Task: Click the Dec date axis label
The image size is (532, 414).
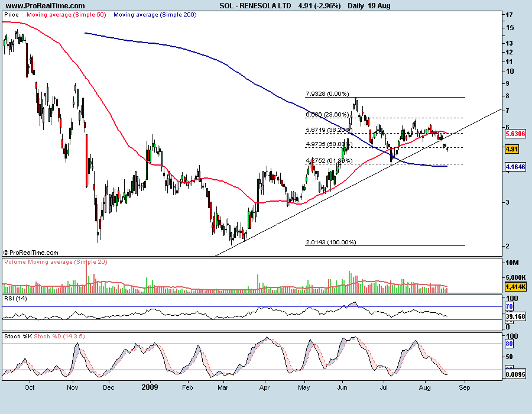Action: tap(108, 387)
